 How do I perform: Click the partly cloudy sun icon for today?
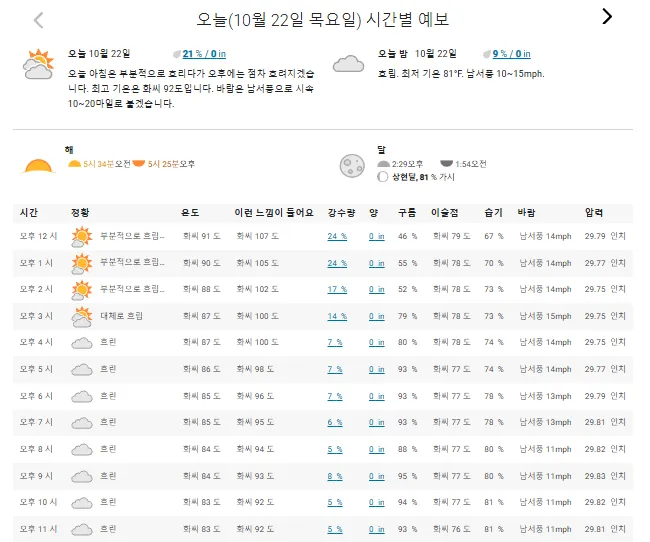39,64
